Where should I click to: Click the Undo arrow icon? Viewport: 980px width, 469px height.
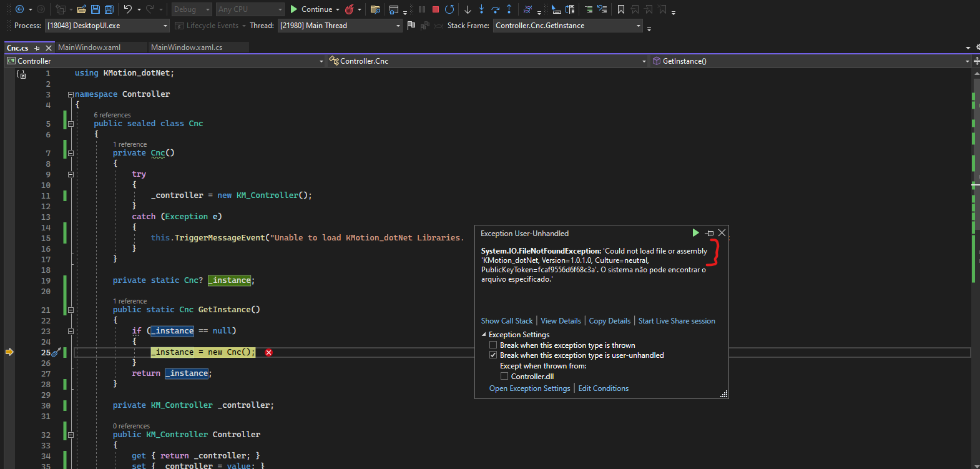127,9
